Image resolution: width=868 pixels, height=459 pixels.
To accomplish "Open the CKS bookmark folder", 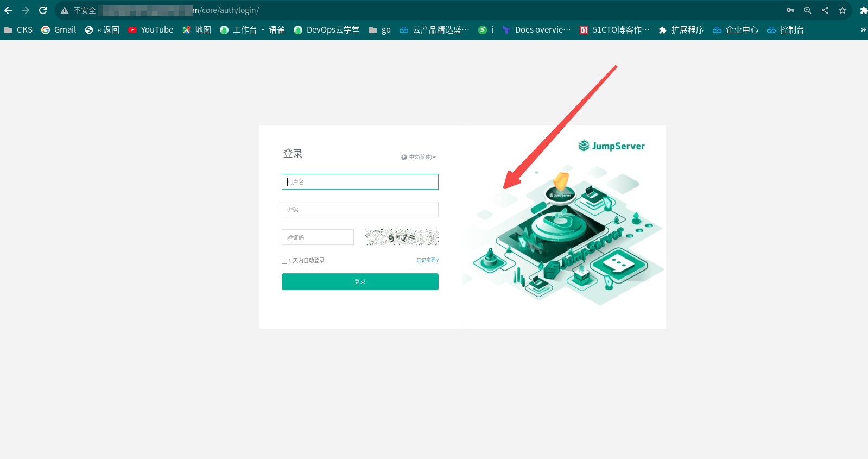I will pos(18,30).
